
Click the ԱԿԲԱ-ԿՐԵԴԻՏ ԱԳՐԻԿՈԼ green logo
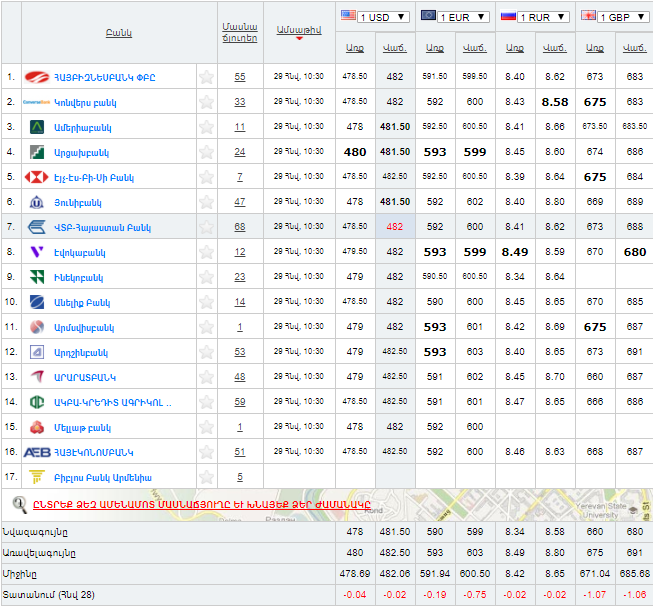point(37,402)
